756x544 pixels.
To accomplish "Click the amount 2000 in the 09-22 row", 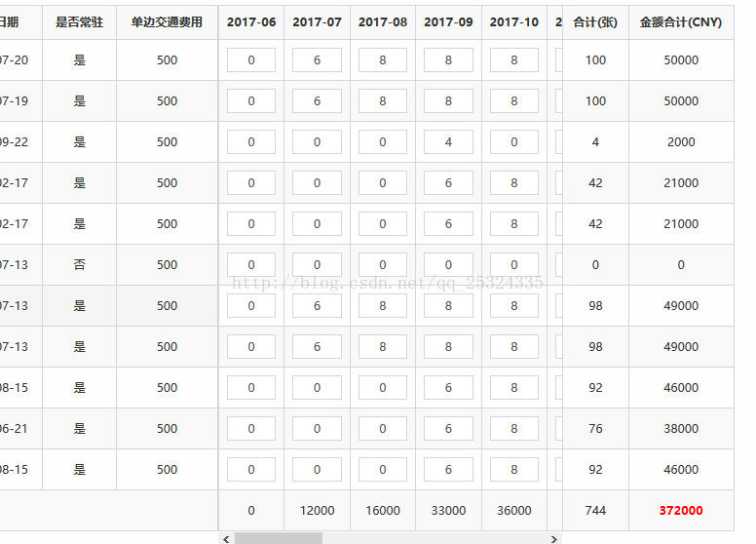I will tap(681, 142).
